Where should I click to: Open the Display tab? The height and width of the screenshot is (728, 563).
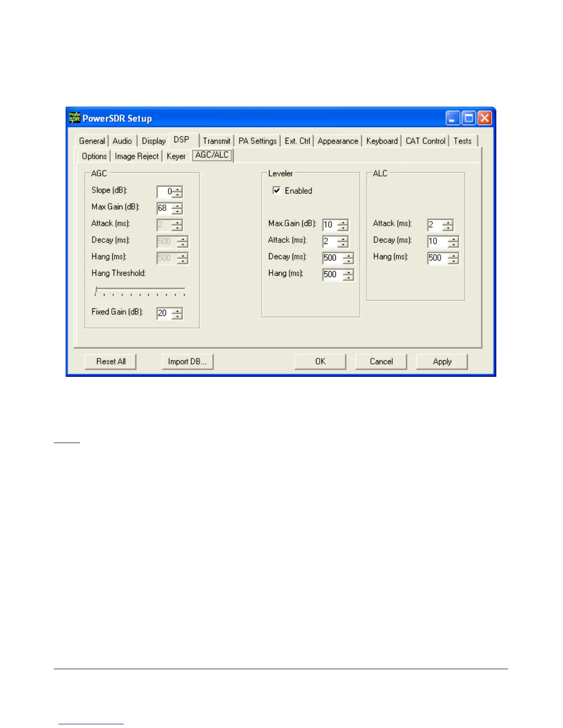click(x=154, y=141)
